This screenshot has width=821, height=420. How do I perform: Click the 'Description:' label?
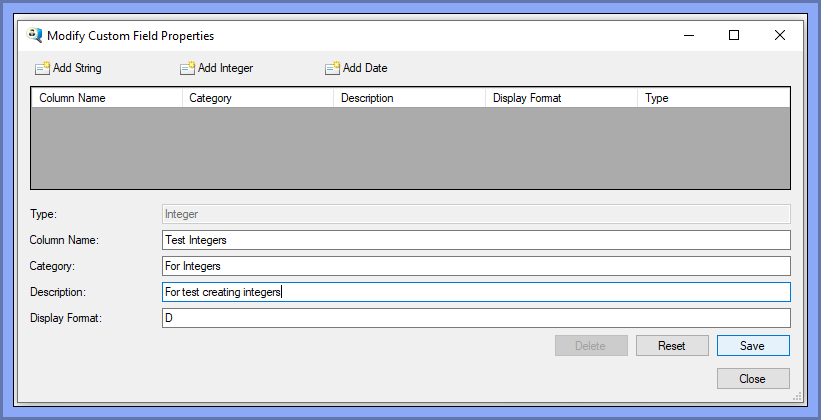click(58, 292)
